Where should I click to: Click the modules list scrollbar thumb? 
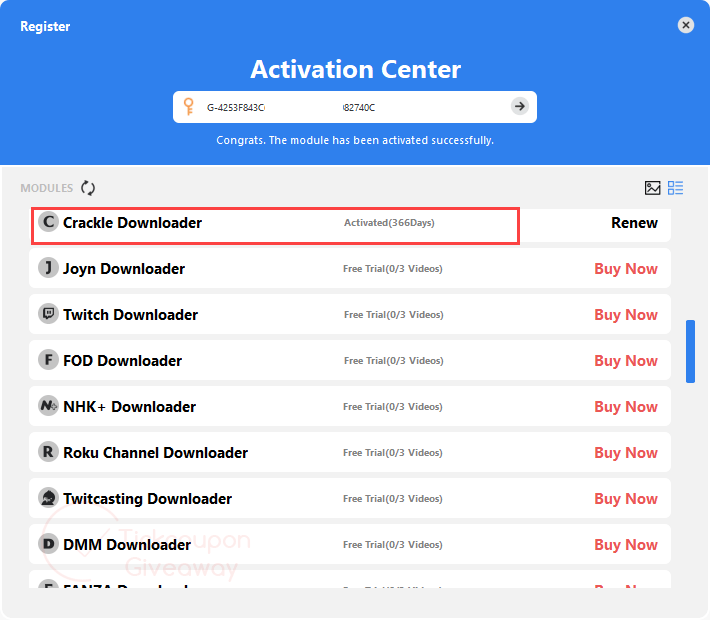coord(690,351)
